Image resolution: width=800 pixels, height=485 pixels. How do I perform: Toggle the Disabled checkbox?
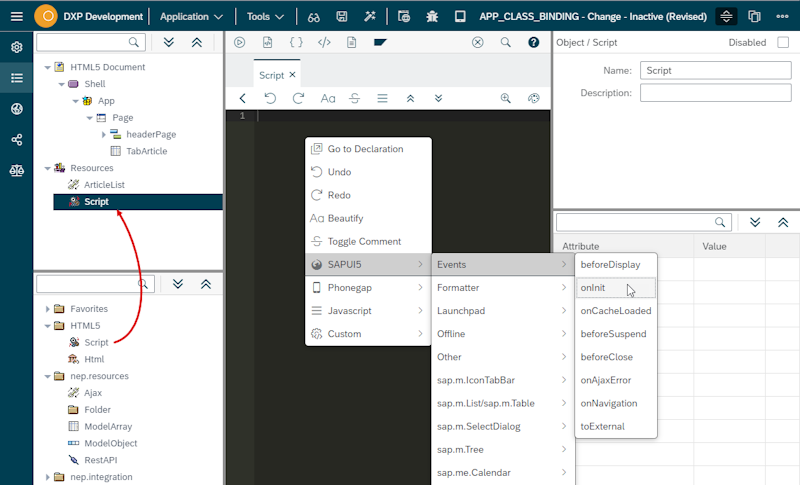[783, 43]
